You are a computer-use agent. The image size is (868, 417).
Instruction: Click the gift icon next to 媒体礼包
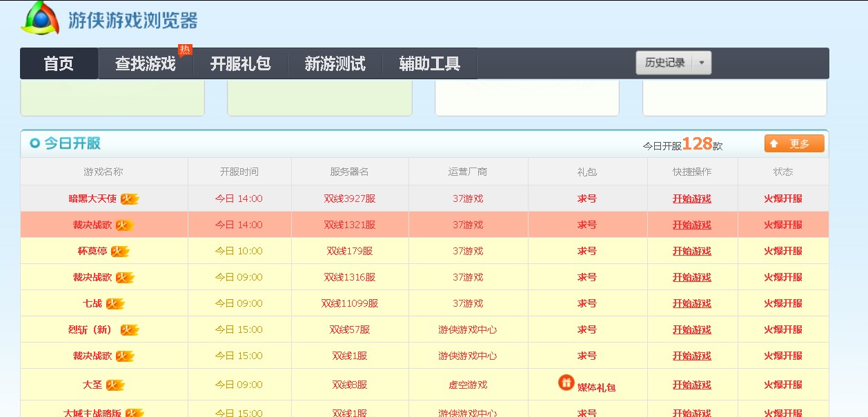(x=566, y=382)
